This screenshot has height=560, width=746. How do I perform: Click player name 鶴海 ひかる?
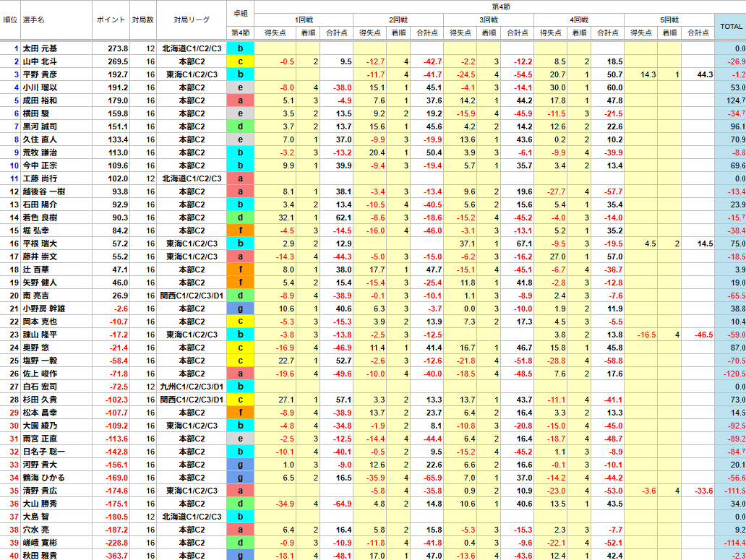click(x=44, y=478)
